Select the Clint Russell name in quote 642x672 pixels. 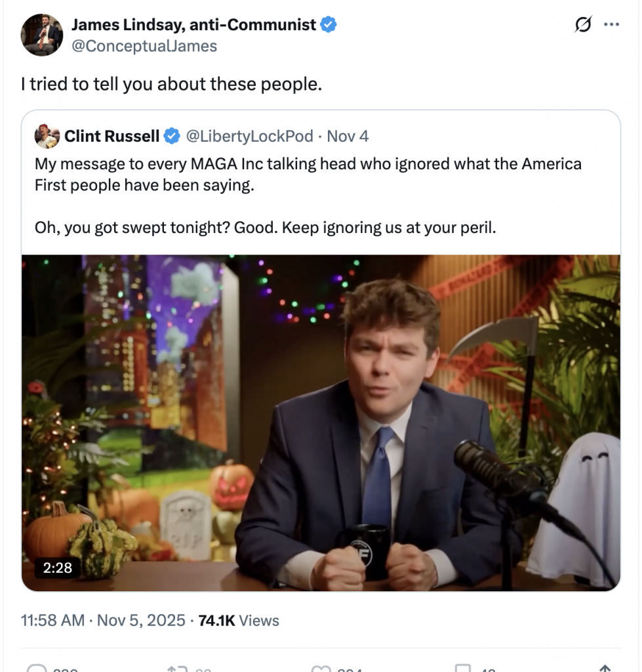[x=111, y=136]
